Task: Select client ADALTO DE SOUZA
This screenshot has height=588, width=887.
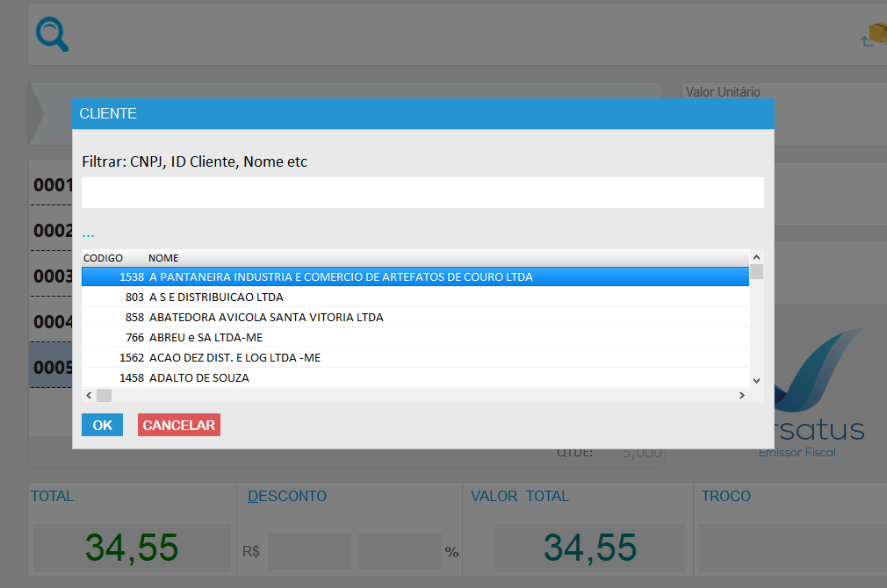Action: [x=198, y=377]
